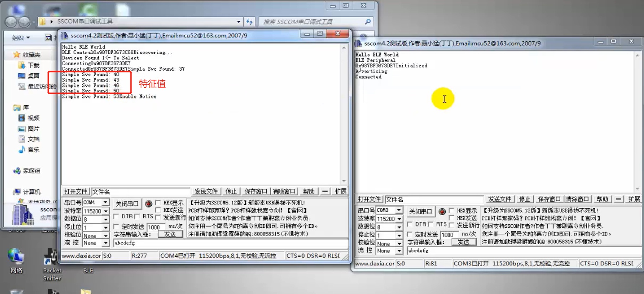Image resolution: width=644 pixels, height=294 pixels.
Task: Toggle DTR checkbox in COM4 window
Action: coord(116,217)
